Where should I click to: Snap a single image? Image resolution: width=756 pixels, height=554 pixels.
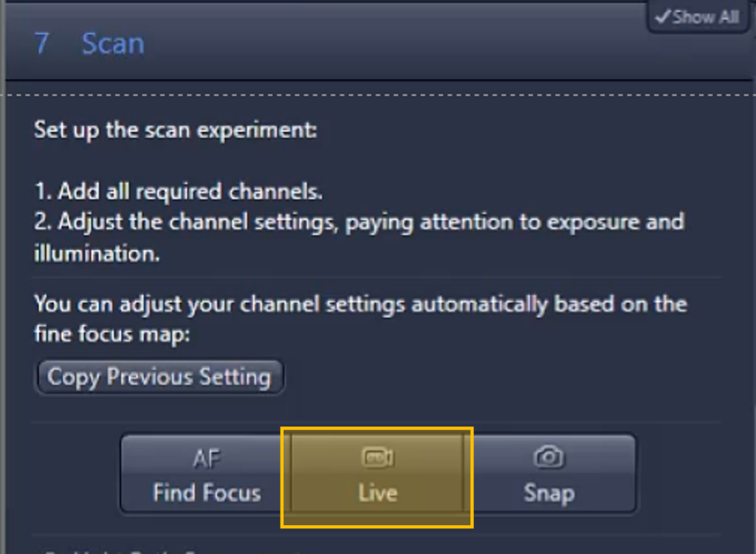pyautogui.click(x=549, y=474)
